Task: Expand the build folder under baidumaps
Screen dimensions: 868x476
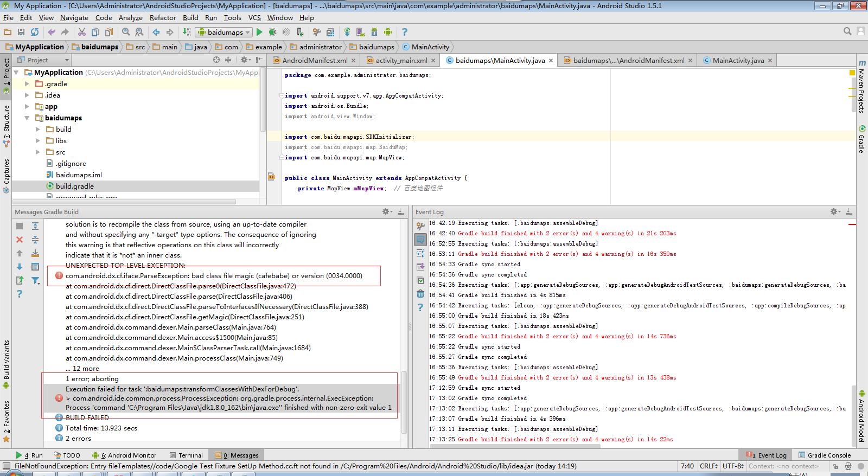Action: tap(38, 129)
